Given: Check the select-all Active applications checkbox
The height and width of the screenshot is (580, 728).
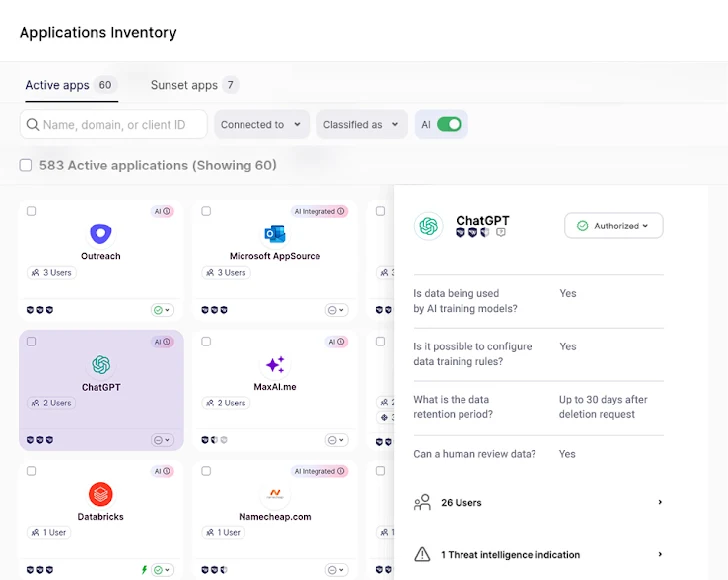Looking at the screenshot, I should [x=26, y=165].
